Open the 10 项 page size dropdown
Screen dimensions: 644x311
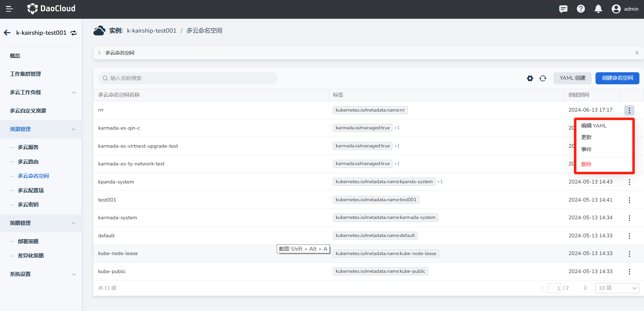tap(617, 288)
